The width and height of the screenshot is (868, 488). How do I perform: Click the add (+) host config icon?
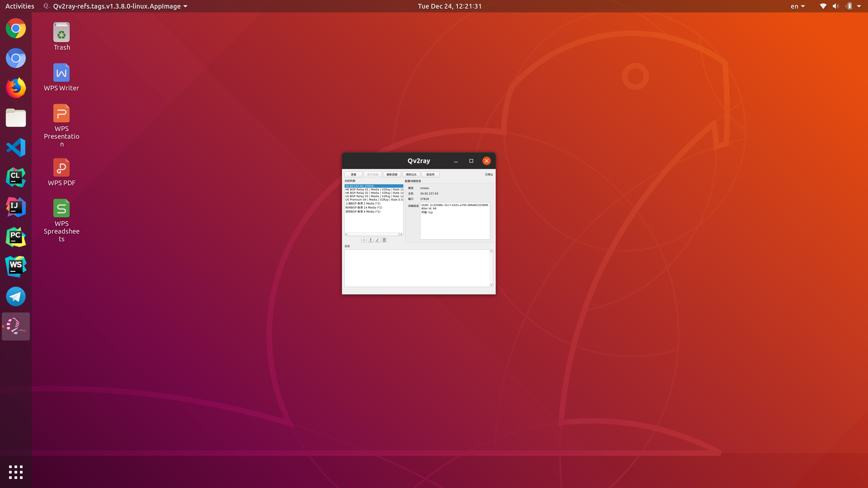coord(363,240)
